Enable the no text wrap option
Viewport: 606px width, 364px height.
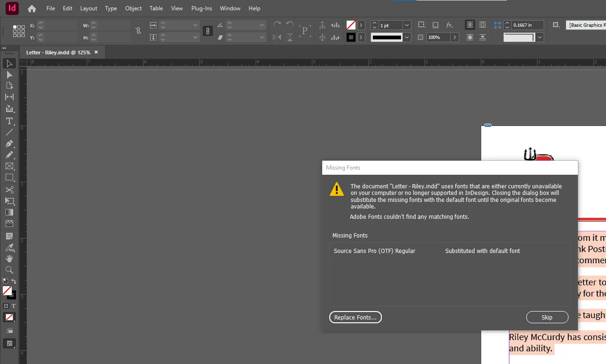[x=470, y=25]
